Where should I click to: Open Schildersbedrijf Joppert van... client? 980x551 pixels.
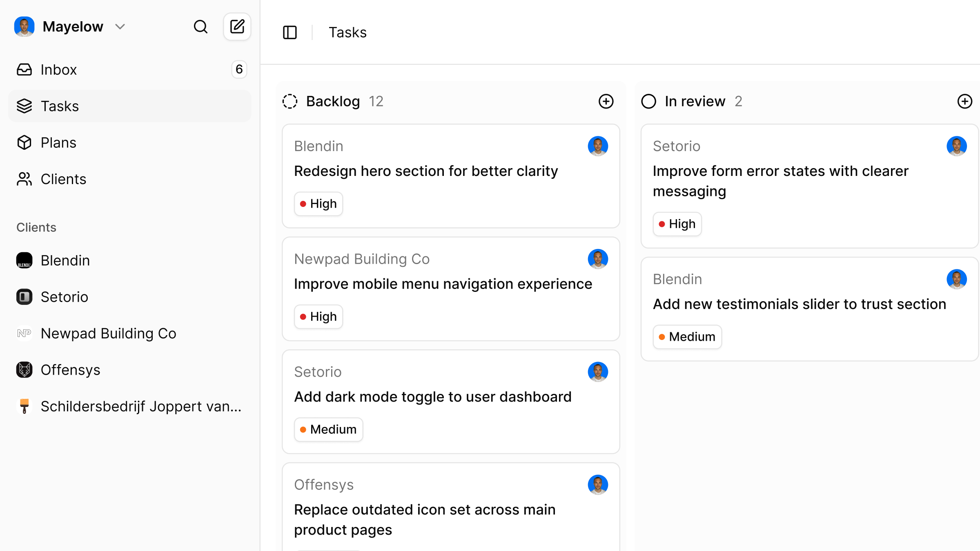[x=141, y=407]
